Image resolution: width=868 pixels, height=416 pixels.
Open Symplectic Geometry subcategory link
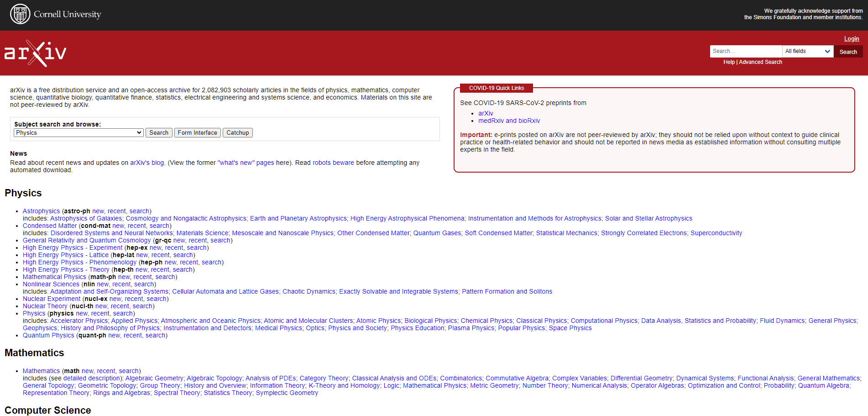pyautogui.click(x=287, y=393)
